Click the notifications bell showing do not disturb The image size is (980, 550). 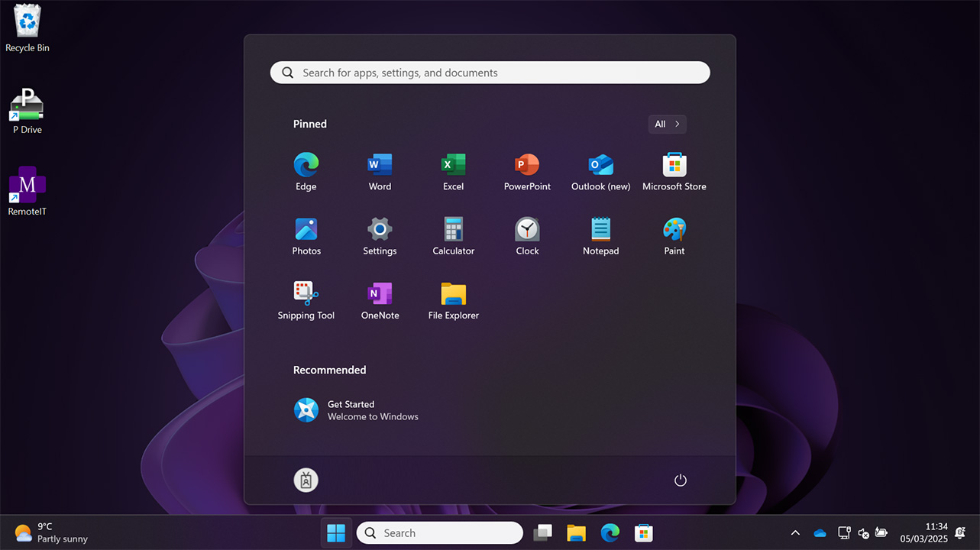click(959, 532)
